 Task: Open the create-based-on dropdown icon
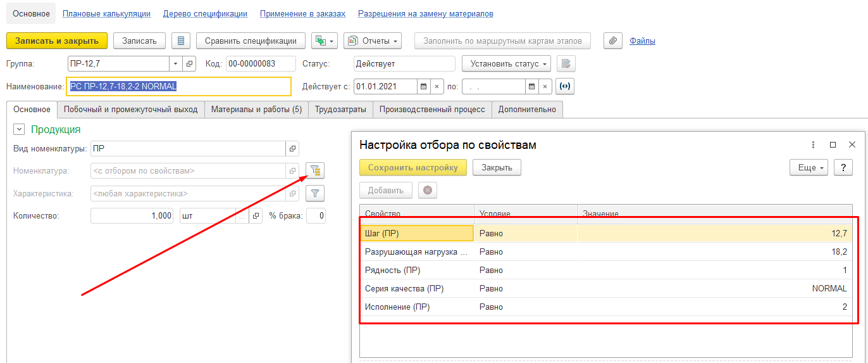(x=325, y=41)
